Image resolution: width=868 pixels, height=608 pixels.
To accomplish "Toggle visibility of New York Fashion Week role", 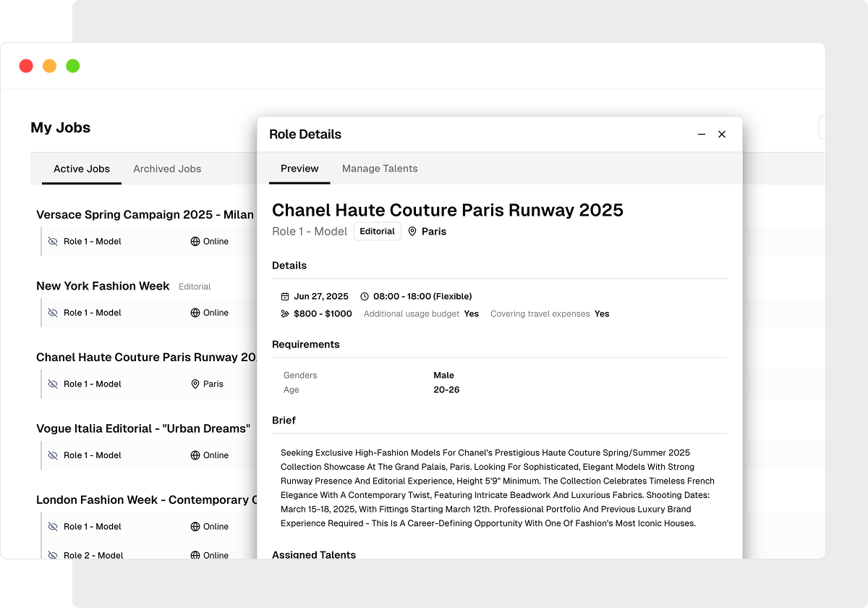I will (x=53, y=313).
